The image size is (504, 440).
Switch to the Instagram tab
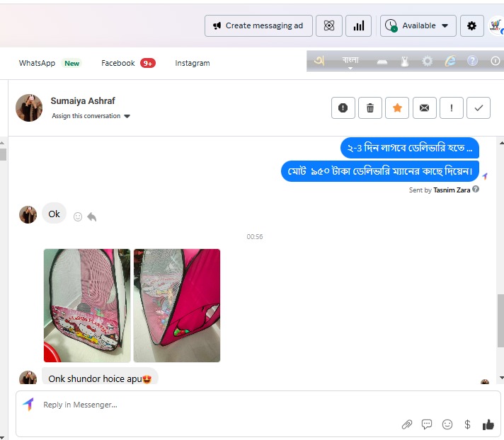193,63
